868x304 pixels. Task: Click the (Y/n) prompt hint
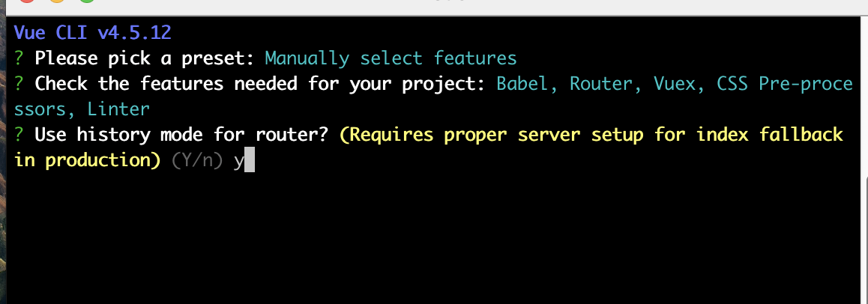coord(197,160)
